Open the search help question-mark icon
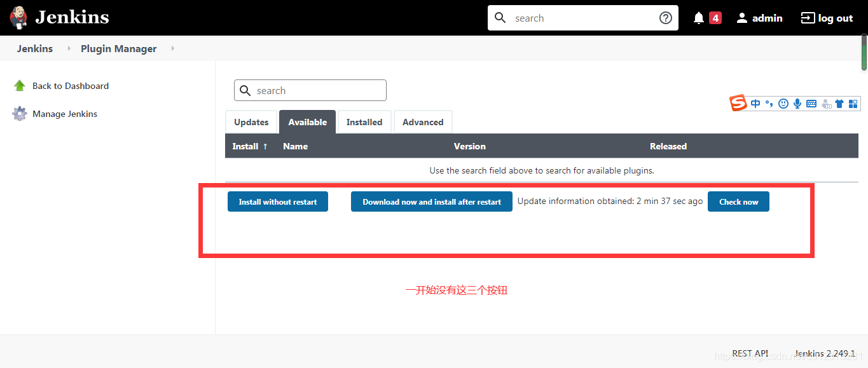The image size is (868, 368). click(x=666, y=18)
